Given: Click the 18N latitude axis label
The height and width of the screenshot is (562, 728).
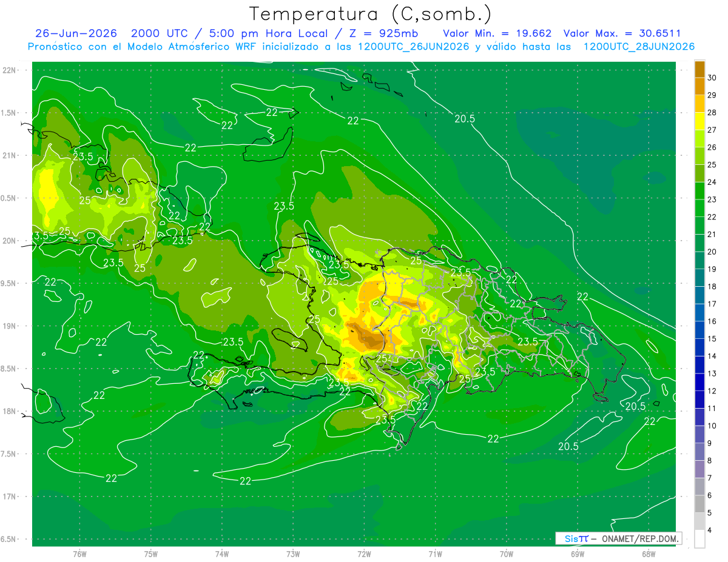Looking at the screenshot, I should [10, 411].
